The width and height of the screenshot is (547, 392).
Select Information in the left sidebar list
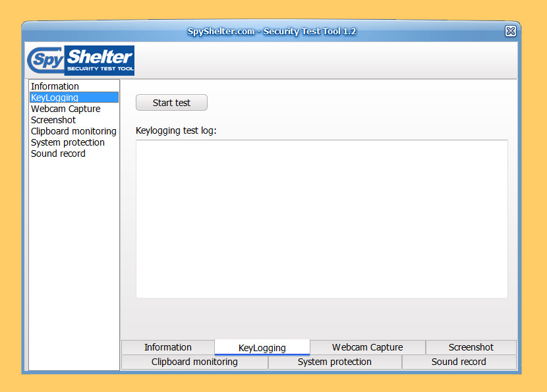point(55,86)
